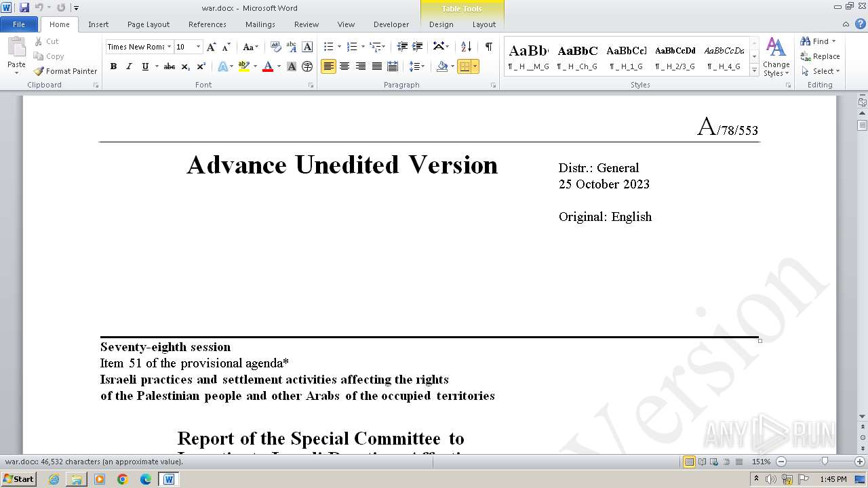
Task: Click the character border icon
Action: point(307,47)
